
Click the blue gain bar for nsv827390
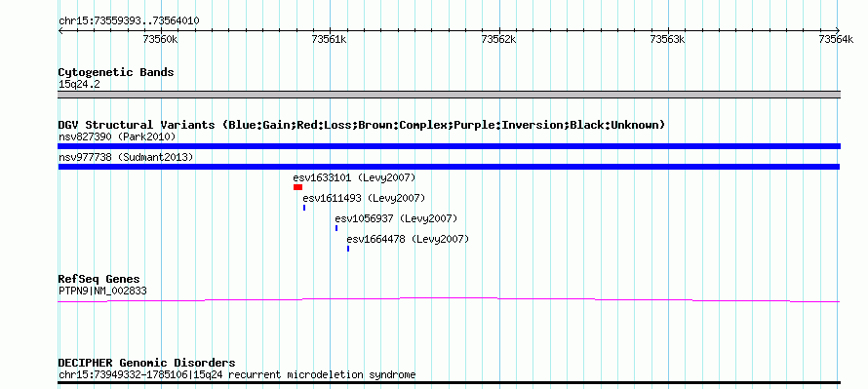pos(449,146)
